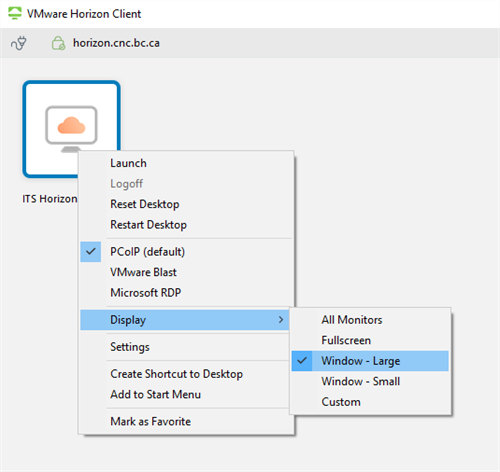
Task: Click the secure connection padlock icon
Action: point(58,43)
